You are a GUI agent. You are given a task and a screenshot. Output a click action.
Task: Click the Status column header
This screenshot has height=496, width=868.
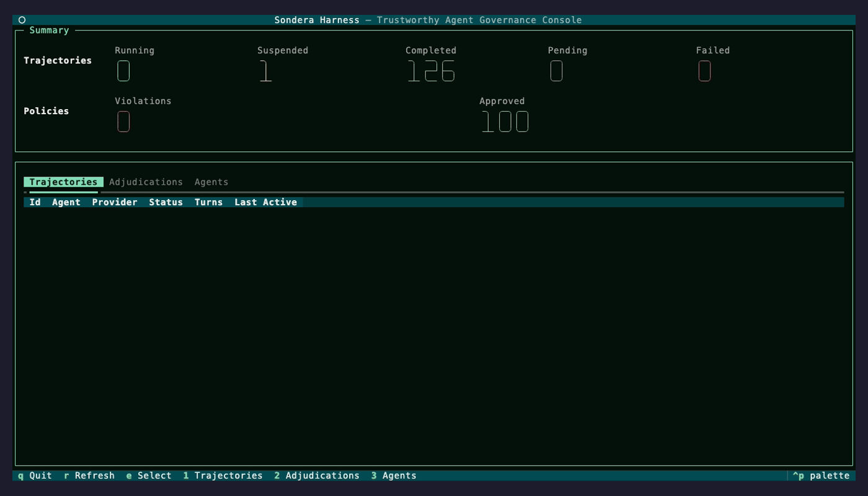166,202
